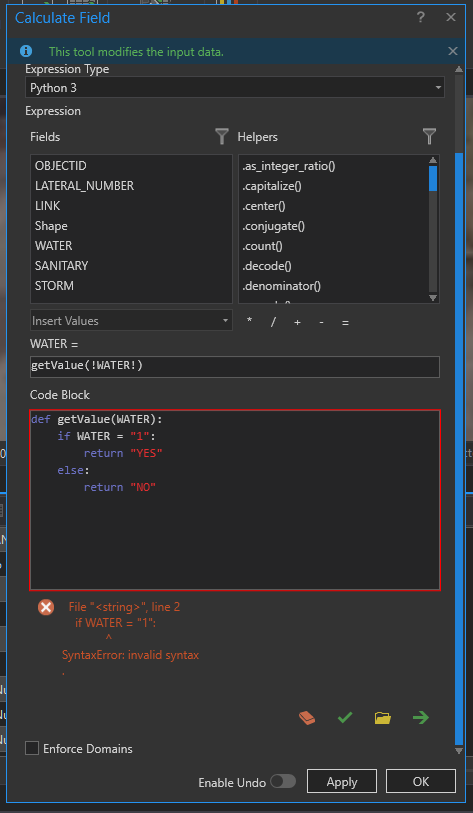Click the WATER expression input box
The width and height of the screenshot is (473, 813).
tap(235, 367)
